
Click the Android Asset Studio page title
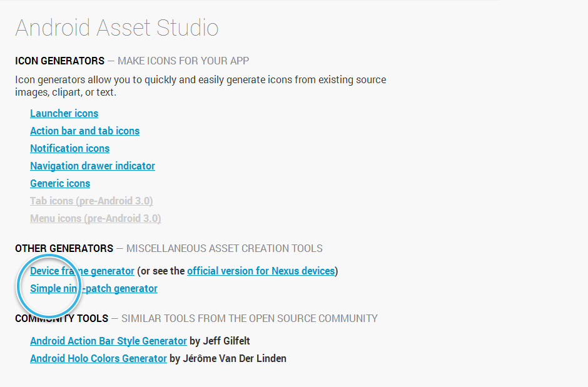(x=116, y=28)
